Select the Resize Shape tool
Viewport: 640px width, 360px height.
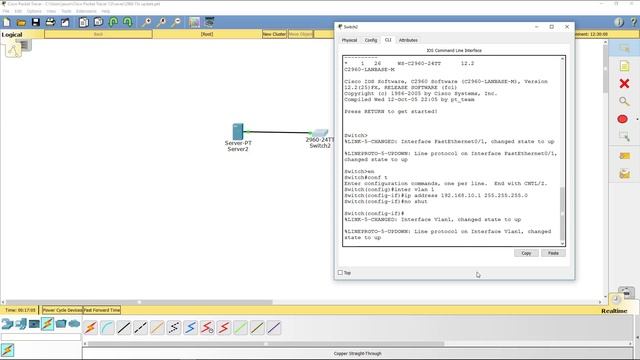pos(624,136)
